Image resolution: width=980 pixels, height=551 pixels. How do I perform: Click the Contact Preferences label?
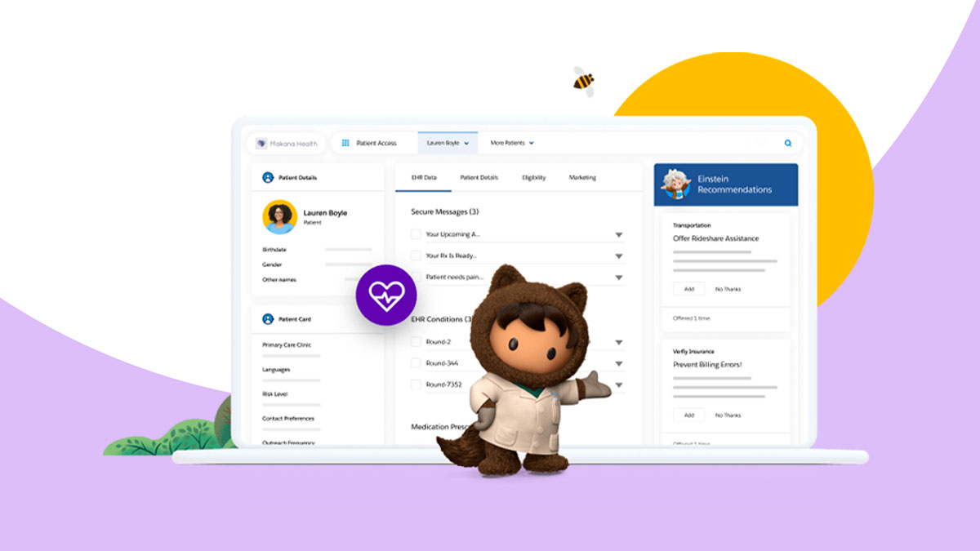tap(287, 419)
